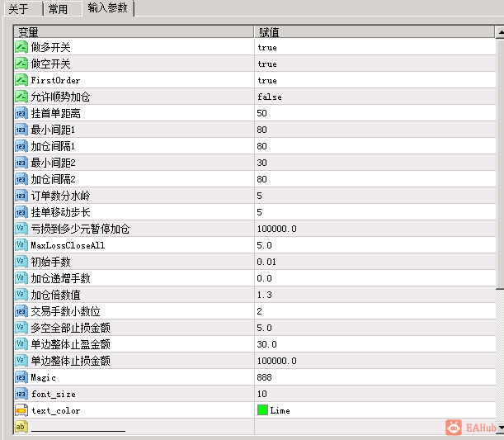
Task: Click the color icon beside text_color
Action: tap(21, 410)
